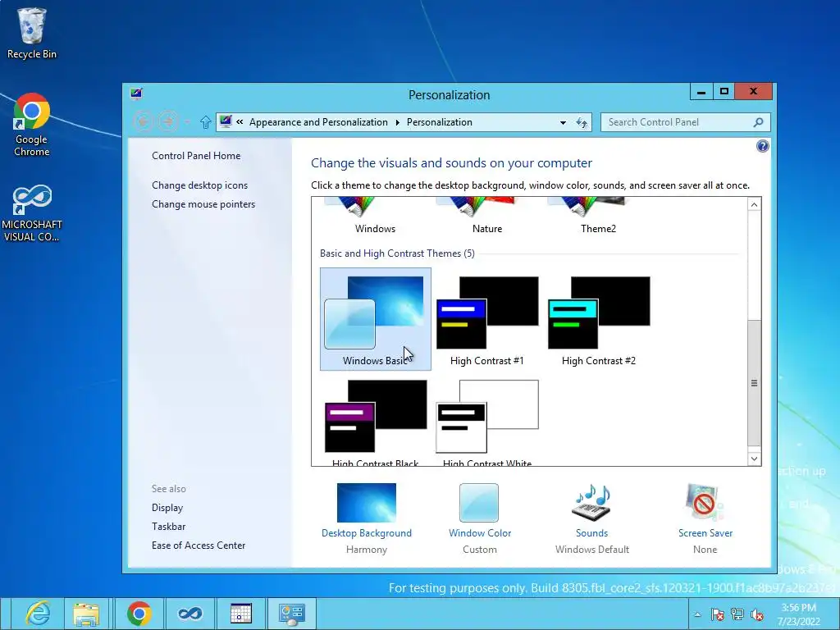Open the Recycle Bin desktop icon
Viewport: 840px width, 630px height.
pyautogui.click(x=32, y=33)
